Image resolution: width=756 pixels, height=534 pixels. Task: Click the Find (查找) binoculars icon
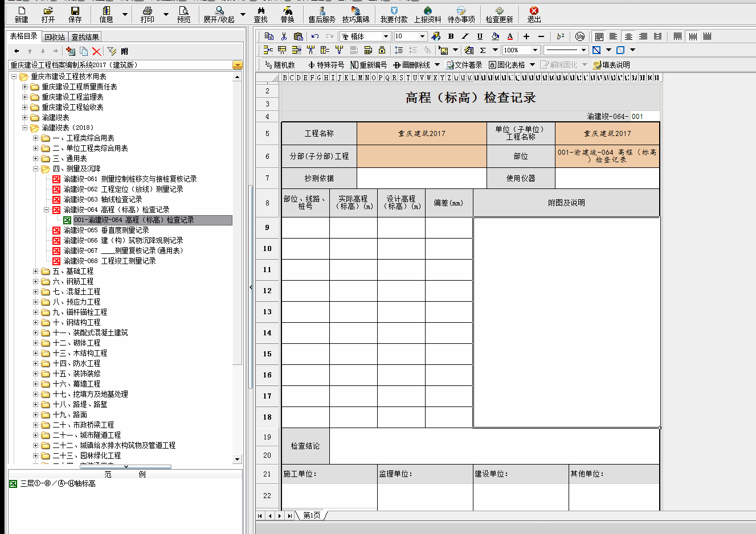260,14
